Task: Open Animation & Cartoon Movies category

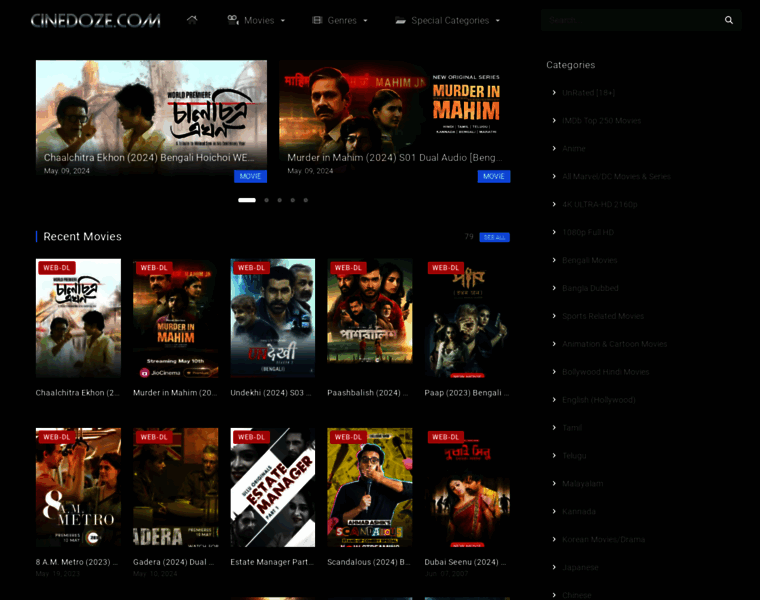Action: point(615,344)
